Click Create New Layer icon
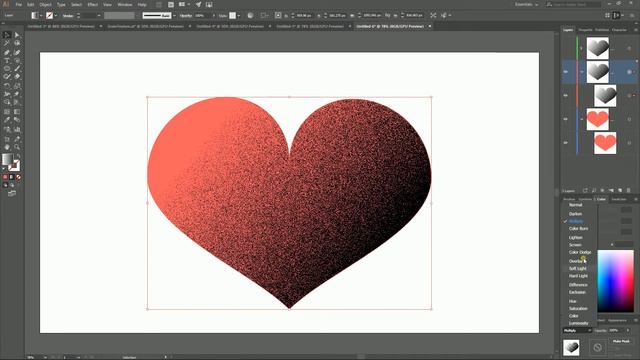 620,191
